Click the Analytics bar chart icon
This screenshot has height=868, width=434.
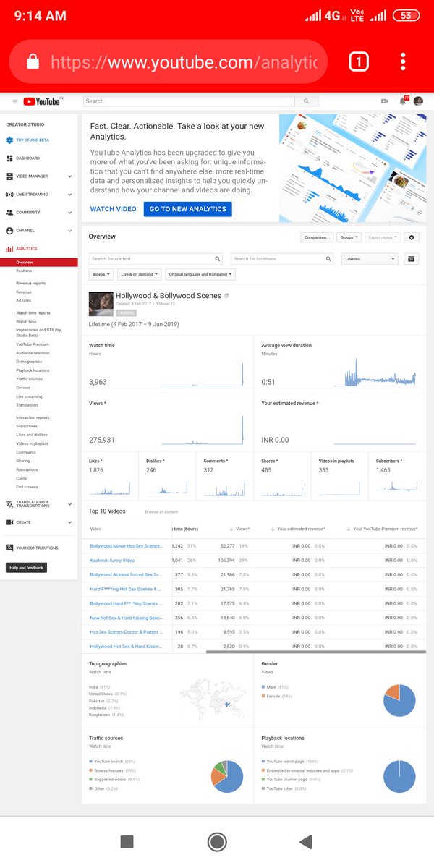tap(9, 249)
